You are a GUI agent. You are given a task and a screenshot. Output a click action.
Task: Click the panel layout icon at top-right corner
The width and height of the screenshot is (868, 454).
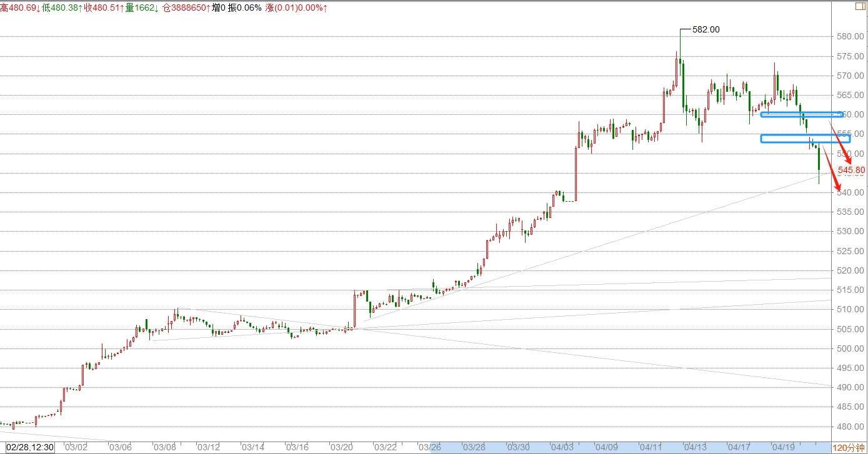(x=860, y=6)
